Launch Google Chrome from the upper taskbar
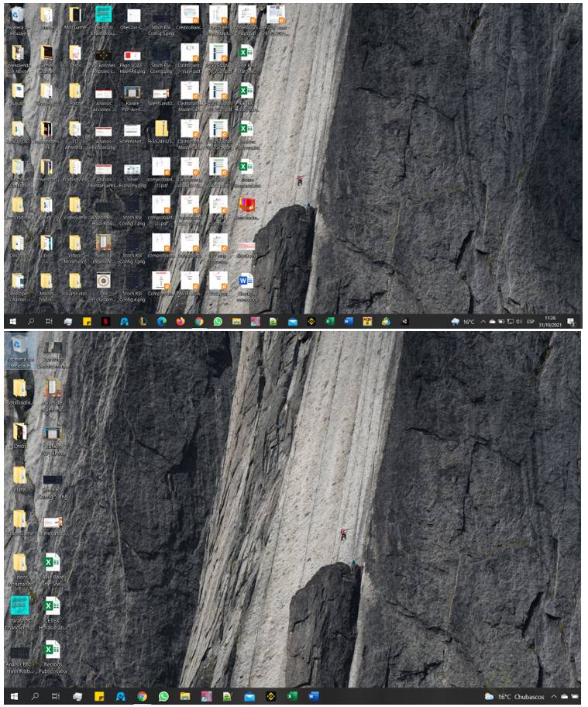This screenshot has height=707, width=588. click(x=199, y=322)
